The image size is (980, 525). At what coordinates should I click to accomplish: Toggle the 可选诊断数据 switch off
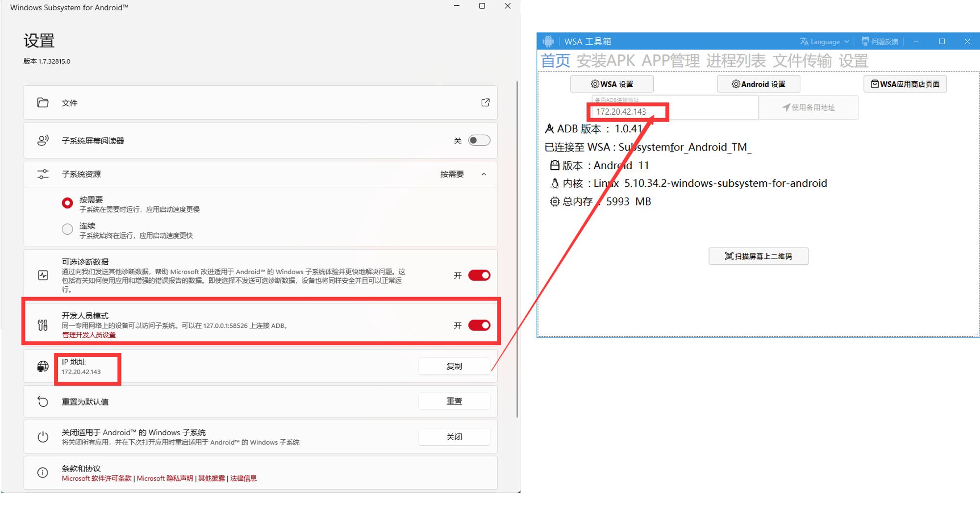(x=479, y=275)
